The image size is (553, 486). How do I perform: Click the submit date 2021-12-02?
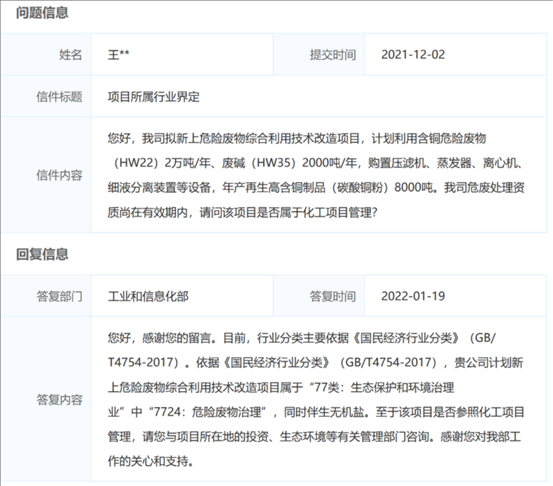pyautogui.click(x=413, y=55)
